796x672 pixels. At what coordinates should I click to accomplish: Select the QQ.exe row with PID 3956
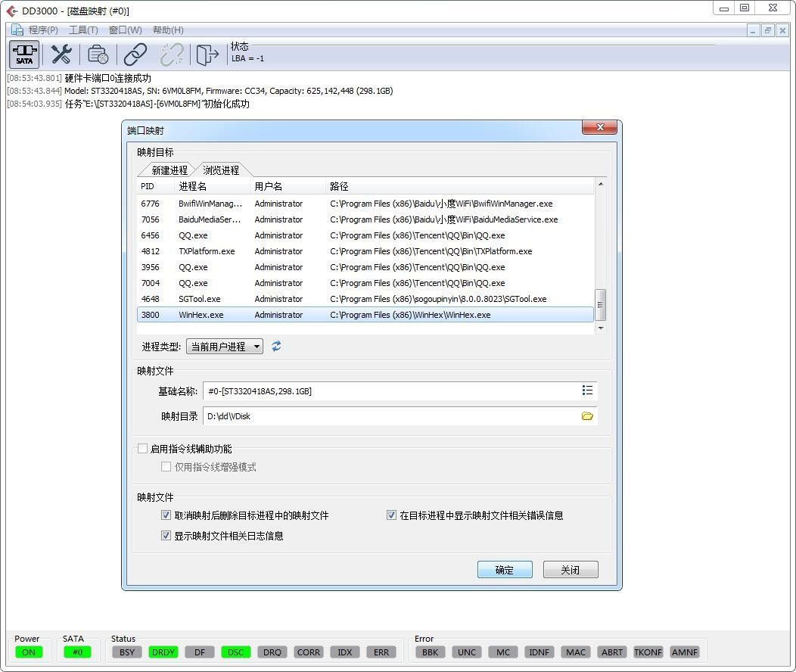click(x=365, y=267)
